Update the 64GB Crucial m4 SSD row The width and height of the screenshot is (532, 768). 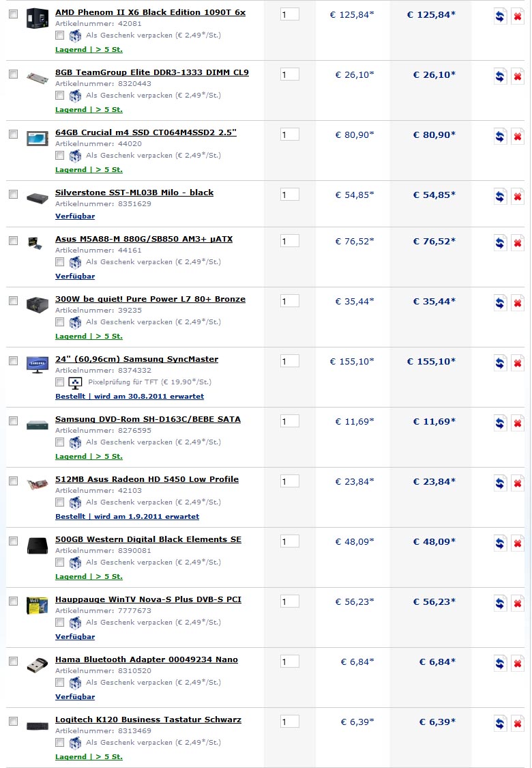(500, 137)
